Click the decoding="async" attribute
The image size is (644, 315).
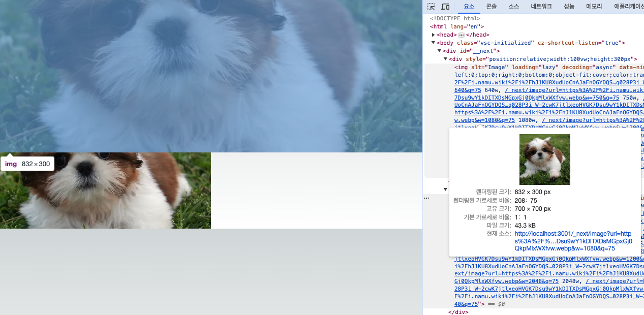click(589, 67)
